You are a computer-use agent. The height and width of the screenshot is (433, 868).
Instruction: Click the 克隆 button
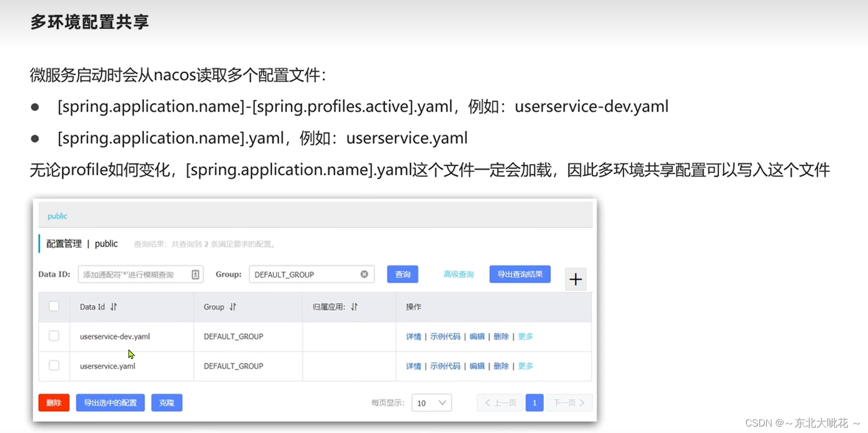tap(167, 403)
